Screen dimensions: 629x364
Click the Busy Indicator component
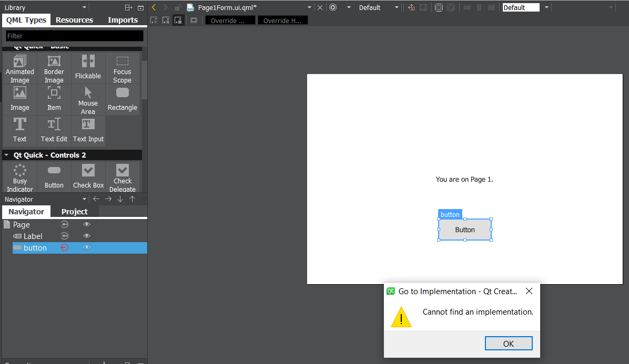[20, 178]
